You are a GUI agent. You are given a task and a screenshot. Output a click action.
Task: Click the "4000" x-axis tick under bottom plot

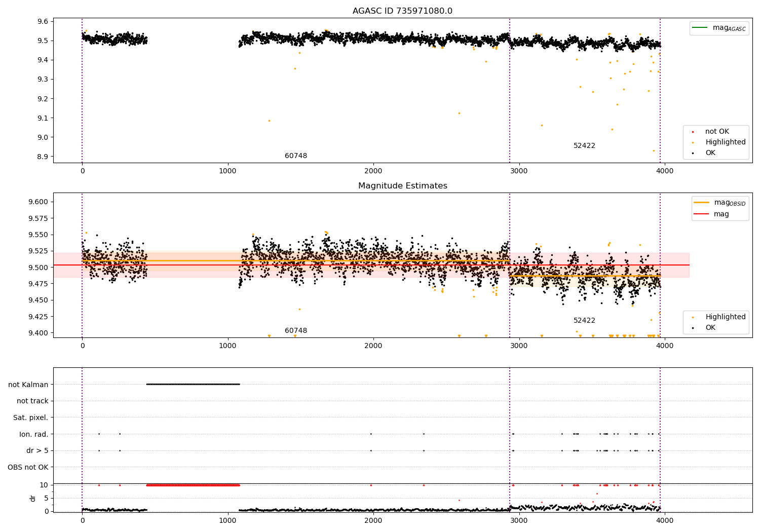point(665,520)
